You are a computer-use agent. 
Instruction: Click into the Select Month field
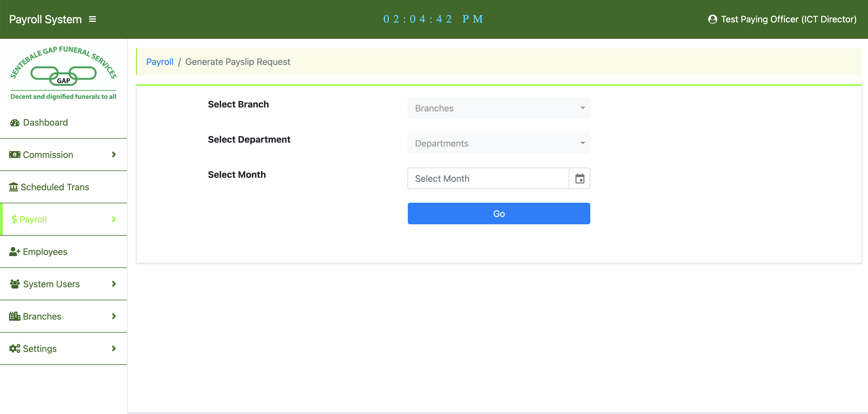[488, 178]
